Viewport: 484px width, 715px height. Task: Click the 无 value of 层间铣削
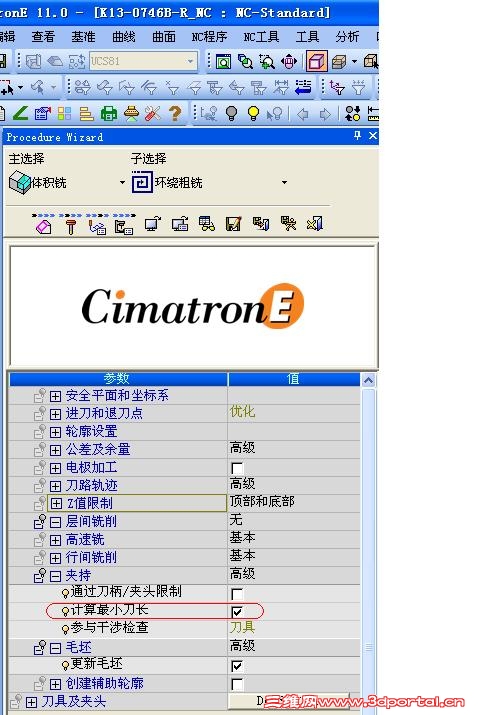tap(236, 519)
